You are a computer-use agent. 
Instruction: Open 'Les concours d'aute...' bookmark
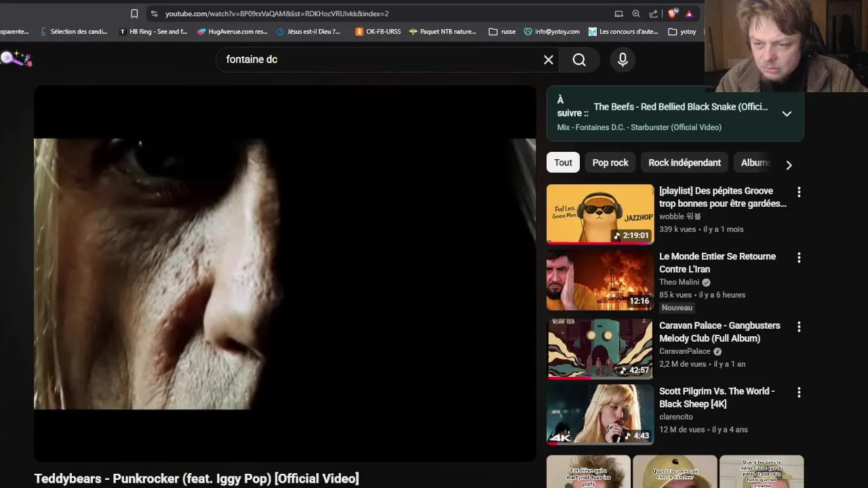coord(623,31)
